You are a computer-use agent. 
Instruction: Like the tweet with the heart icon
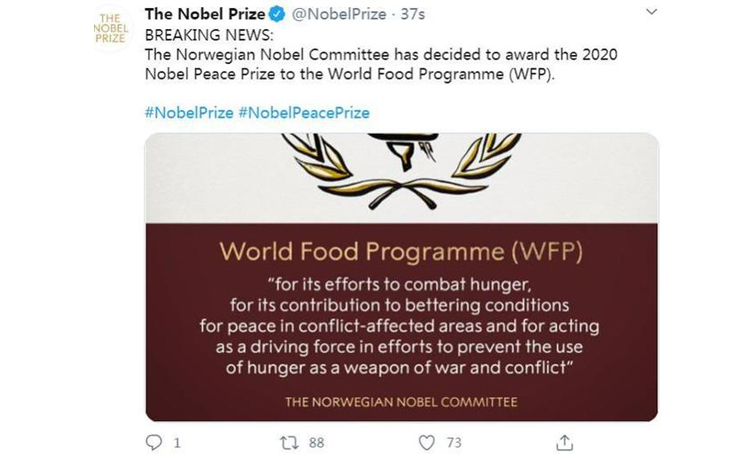coord(427,441)
